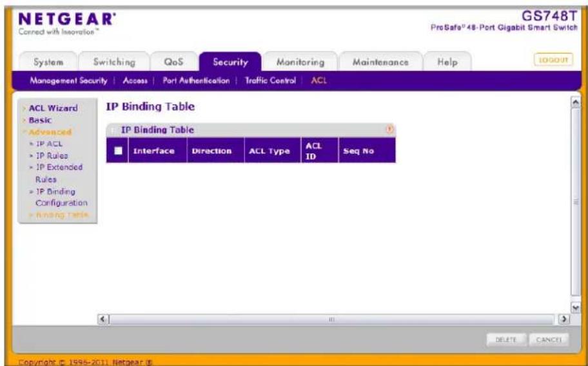Screen dimensions: 588x366
Task: Open Management Security submenu
Action: (68, 81)
